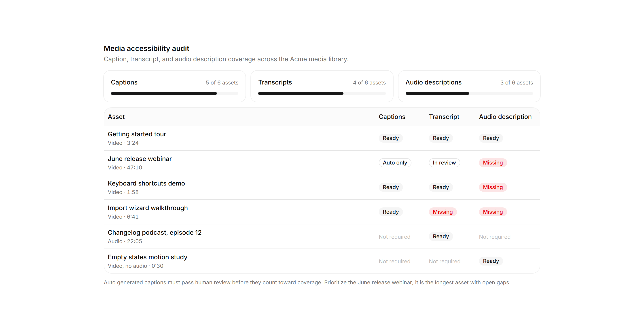This screenshot has width=644, height=329.
Task: Click Captions Ready badge for Keyboard shortcuts demo
Action: [391, 187]
